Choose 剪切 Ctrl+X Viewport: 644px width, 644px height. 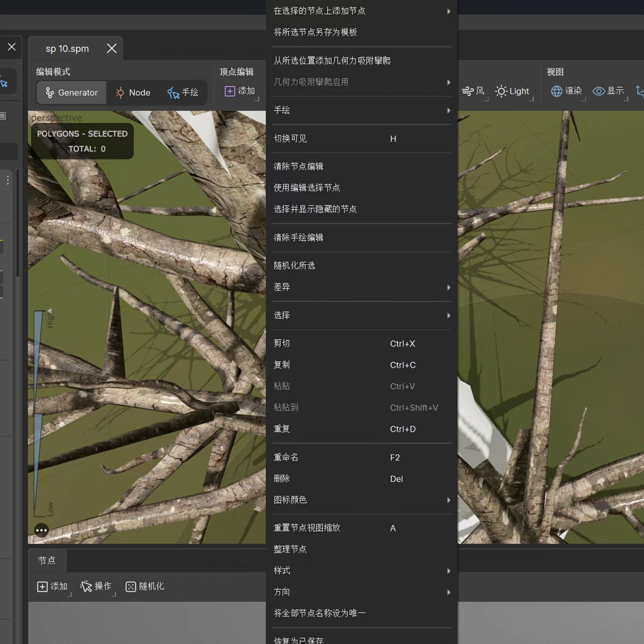[362, 343]
